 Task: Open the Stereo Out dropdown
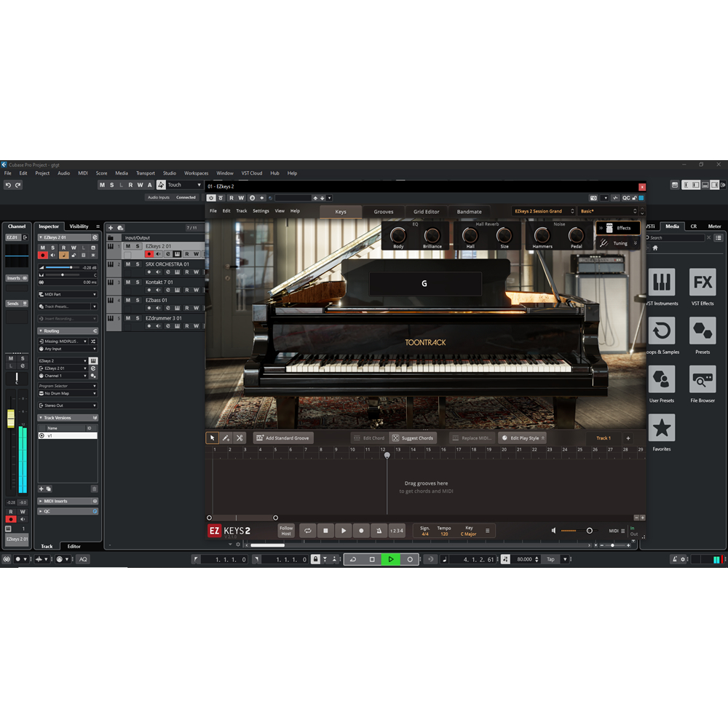(x=68, y=405)
